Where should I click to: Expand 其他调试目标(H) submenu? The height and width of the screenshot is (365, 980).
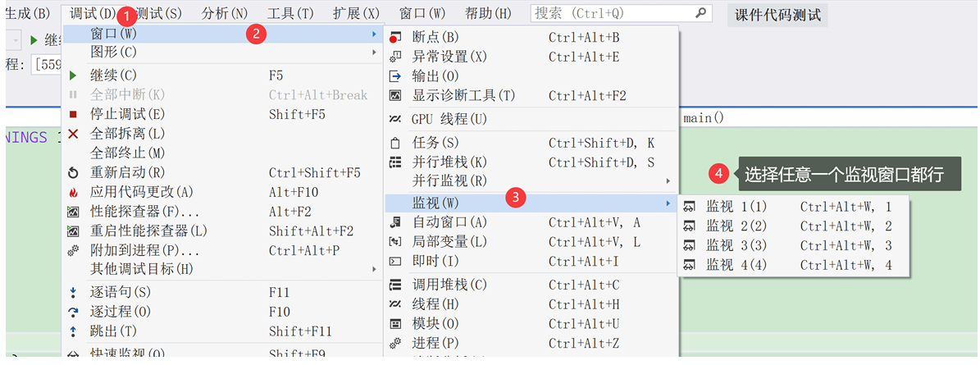tap(224, 269)
